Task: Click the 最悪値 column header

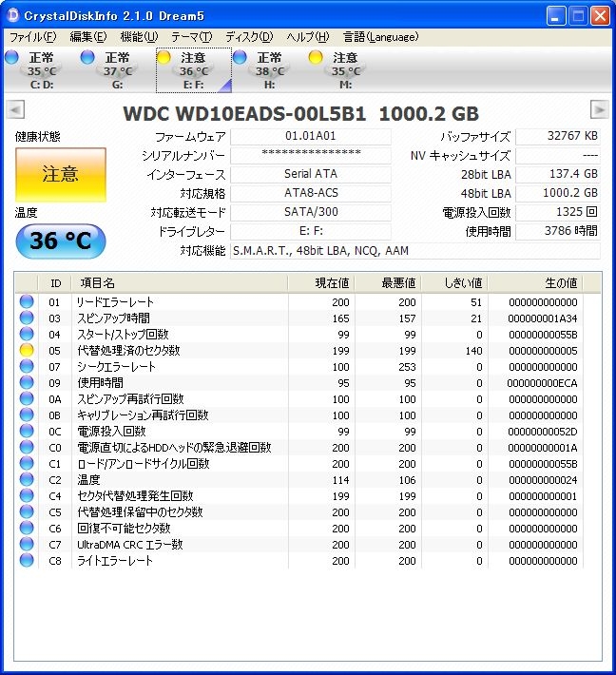Action: point(388,283)
